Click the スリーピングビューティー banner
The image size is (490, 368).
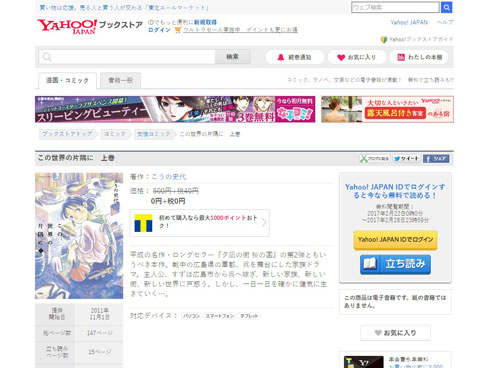click(175, 109)
